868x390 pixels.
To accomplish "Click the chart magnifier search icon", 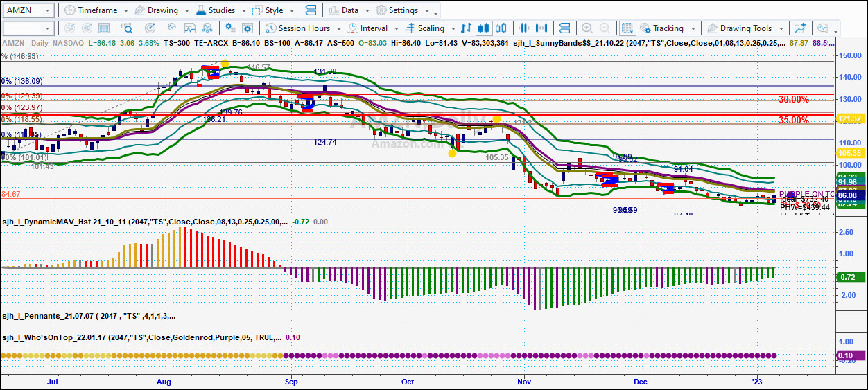I will [128, 28].
